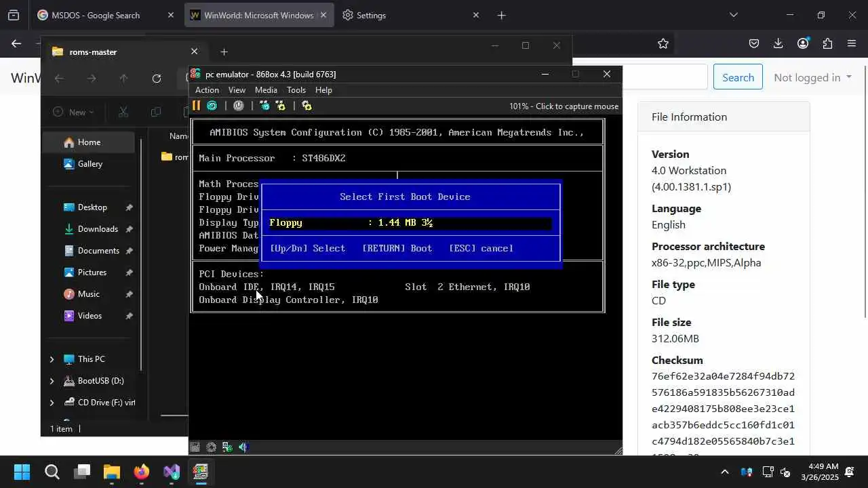Open Windows taskbar Search

[52, 472]
